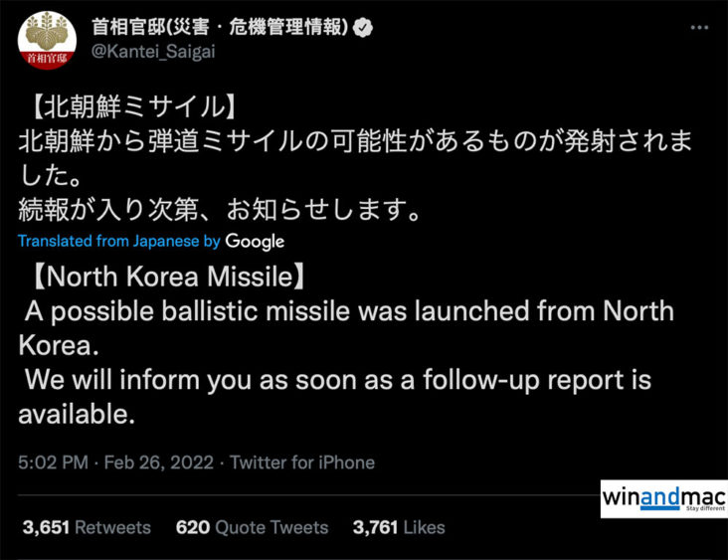Click the Japanese line starting with 続報
This screenshot has height=560, width=728.
tap(213, 210)
